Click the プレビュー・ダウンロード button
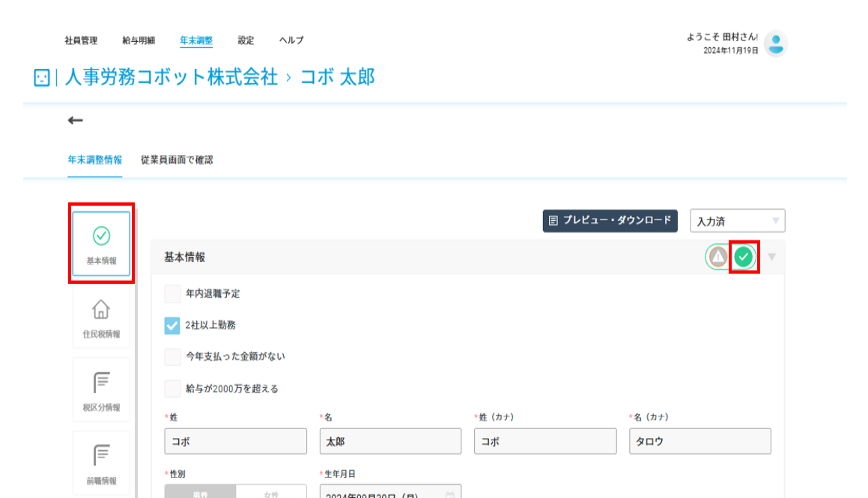This screenshot has height=498, width=868. (x=610, y=221)
